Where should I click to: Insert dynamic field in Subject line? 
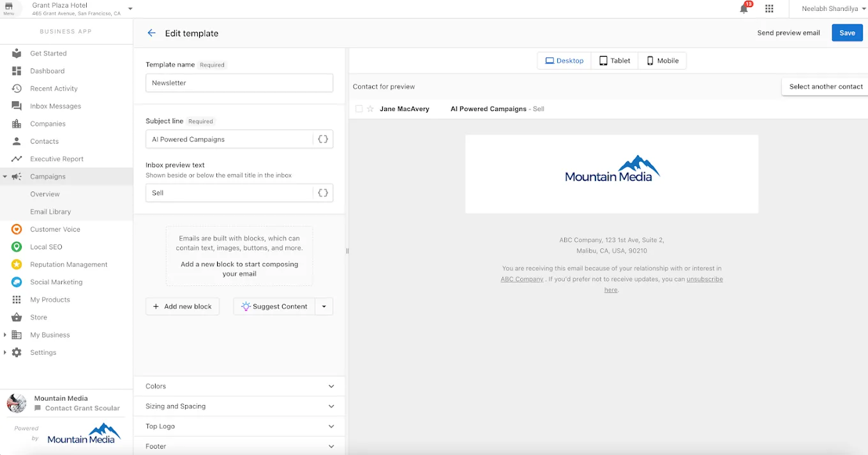(323, 139)
